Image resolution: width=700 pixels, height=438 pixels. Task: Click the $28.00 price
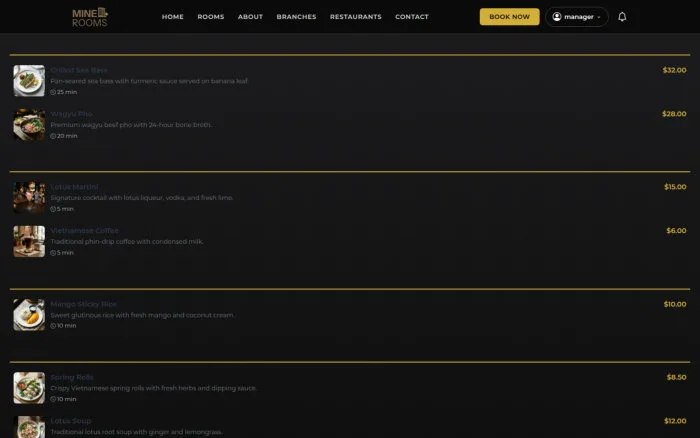point(674,114)
